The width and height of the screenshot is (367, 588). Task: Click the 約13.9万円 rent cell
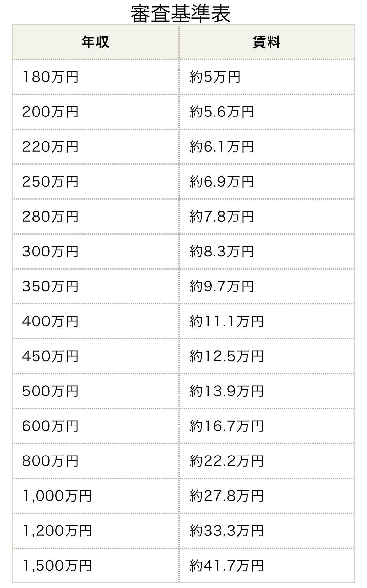coord(226,391)
